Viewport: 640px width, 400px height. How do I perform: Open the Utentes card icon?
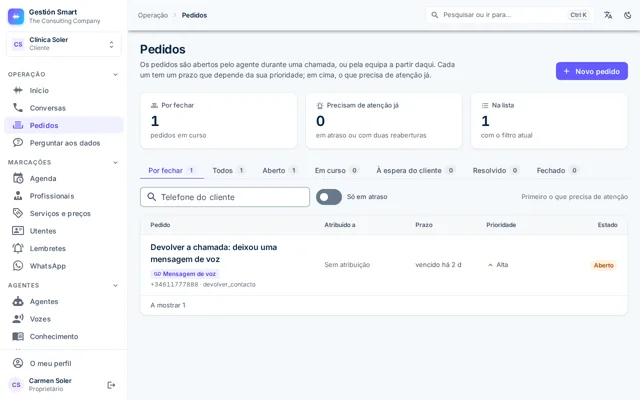click(x=18, y=231)
